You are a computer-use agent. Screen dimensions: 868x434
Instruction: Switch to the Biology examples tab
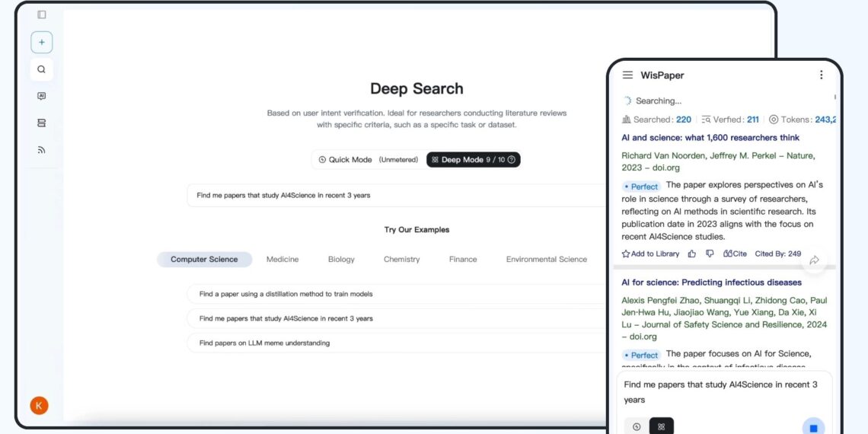point(341,259)
